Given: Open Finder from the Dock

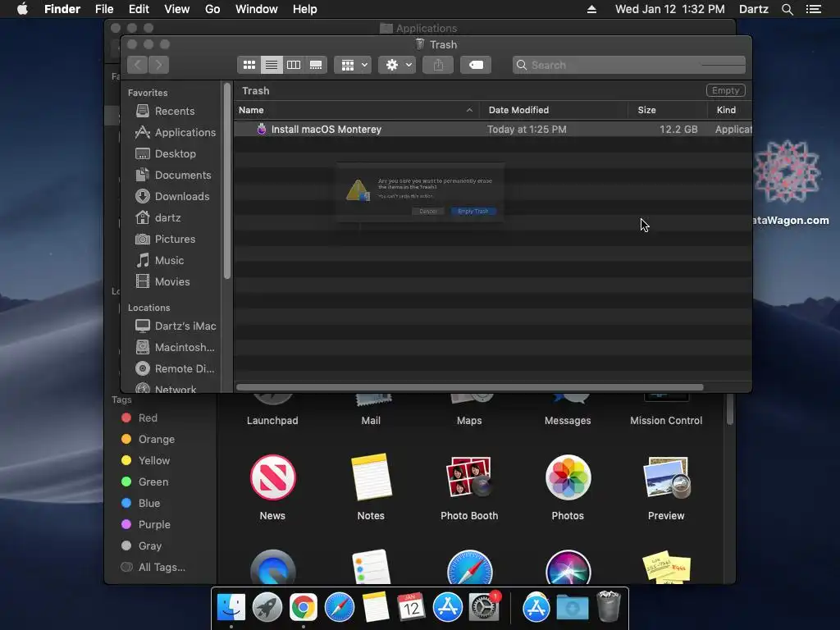Looking at the screenshot, I should [x=231, y=608].
